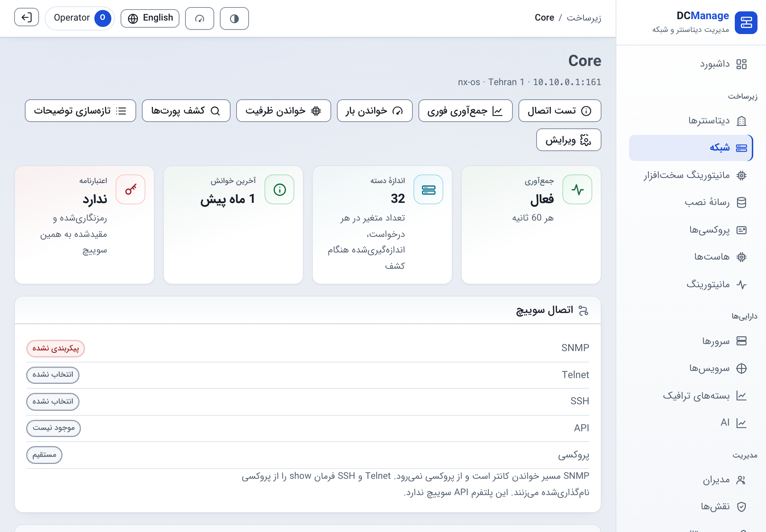The image size is (766, 532).
Task: Click the مدیران users icon
Action: tap(742, 480)
